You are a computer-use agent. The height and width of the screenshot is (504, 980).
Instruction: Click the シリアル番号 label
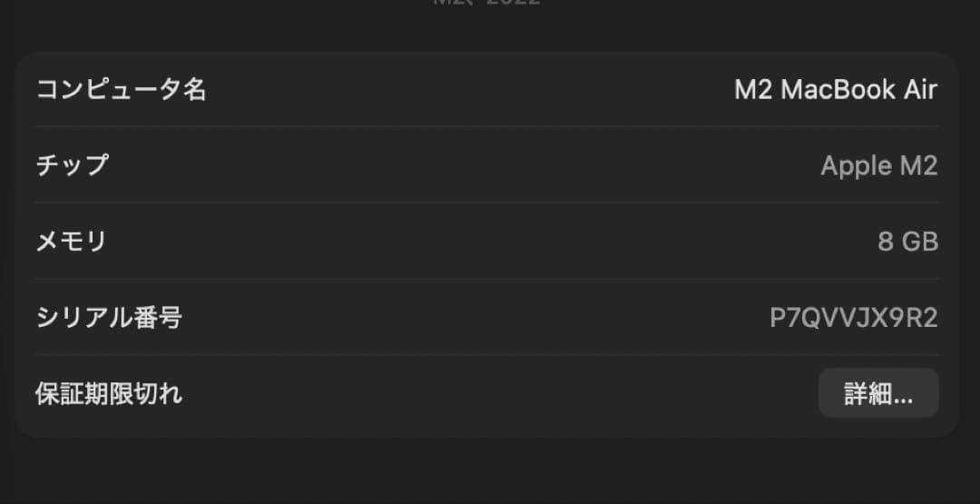[108, 318]
